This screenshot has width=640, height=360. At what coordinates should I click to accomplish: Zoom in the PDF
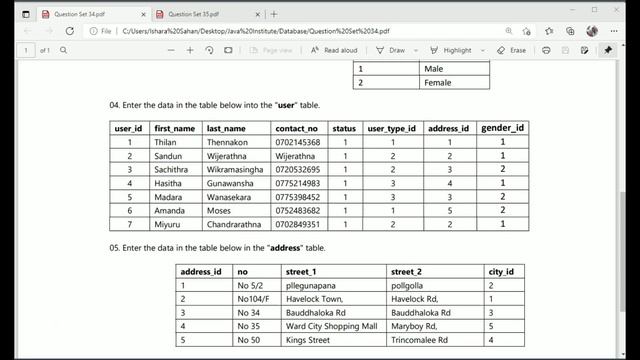[x=190, y=50]
